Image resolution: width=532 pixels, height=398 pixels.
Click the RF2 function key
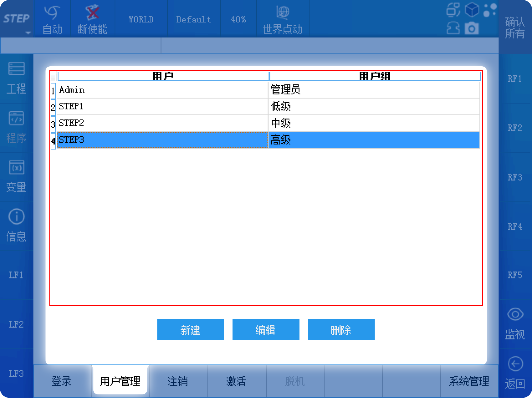[515, 128]
